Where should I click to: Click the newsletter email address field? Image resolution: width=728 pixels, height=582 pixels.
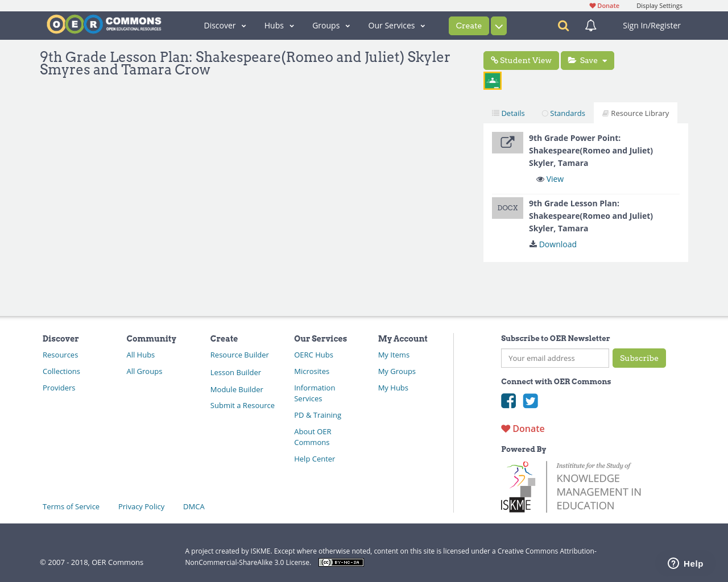555,358
